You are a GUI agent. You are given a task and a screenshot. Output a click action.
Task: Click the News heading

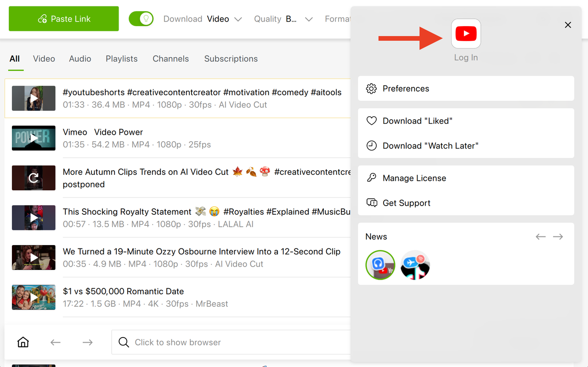[376, 237]
